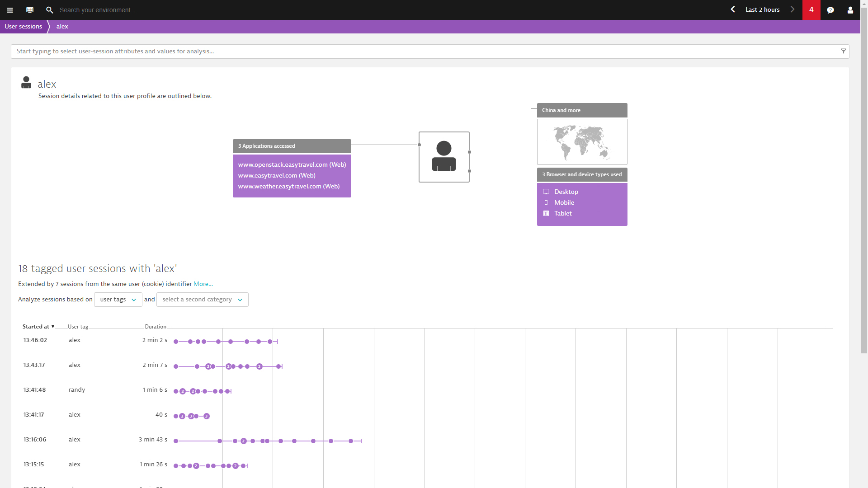Click 3 Browser and device types header
Image resolution: width=868 pixels, height=488 pixels.
pyautogui.click(x=582, y=174)
